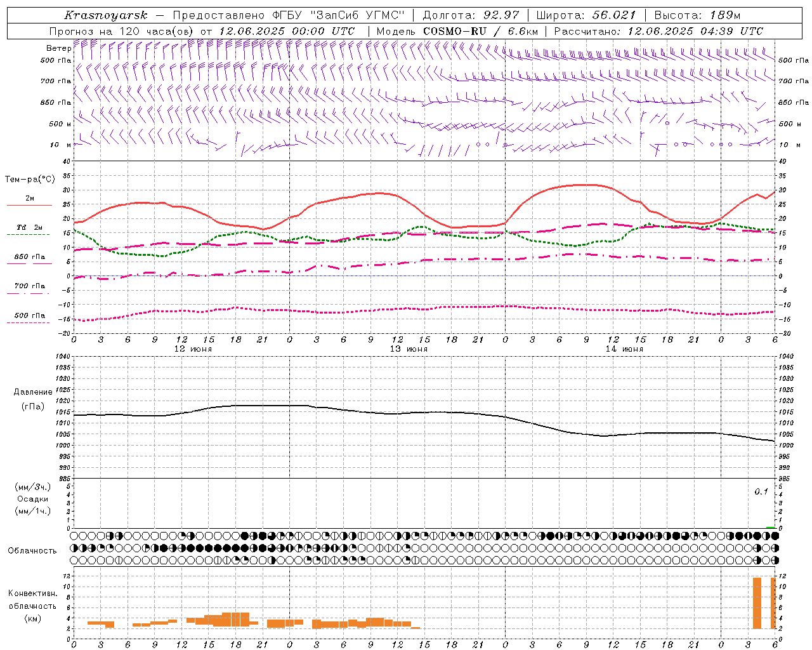The height and width of the screenshot is (650, 812).
Task: Click the green precipitation bar at chart end
Action: (770, 527)
